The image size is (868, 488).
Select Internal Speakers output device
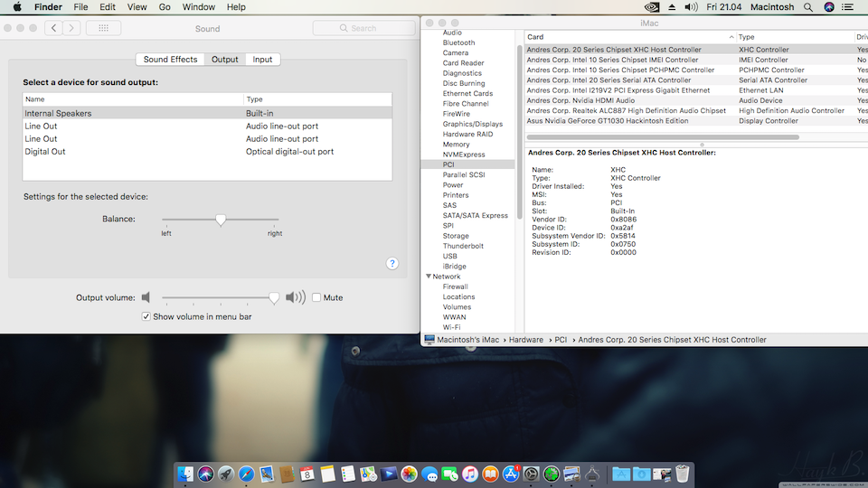(x=207, y=113)
